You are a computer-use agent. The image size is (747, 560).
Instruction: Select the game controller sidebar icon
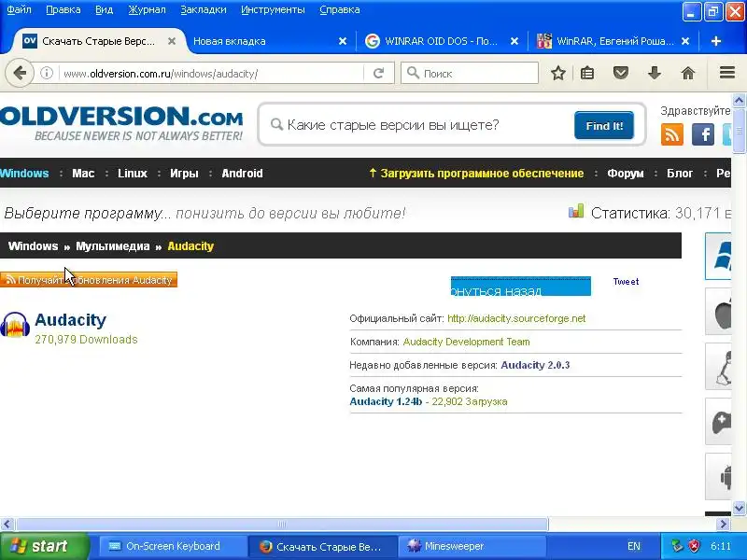click(718, 422)
